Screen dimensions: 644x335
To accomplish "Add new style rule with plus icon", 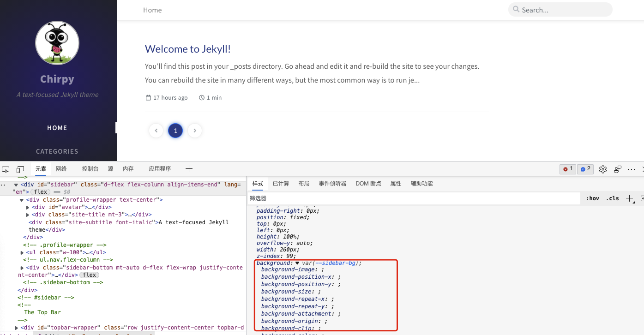I will [x=629, y=198].
